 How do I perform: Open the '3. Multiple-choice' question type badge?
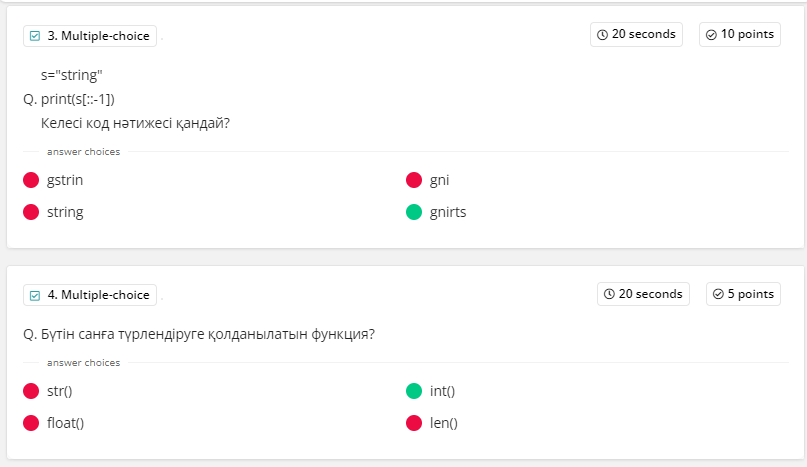[89, 36]
